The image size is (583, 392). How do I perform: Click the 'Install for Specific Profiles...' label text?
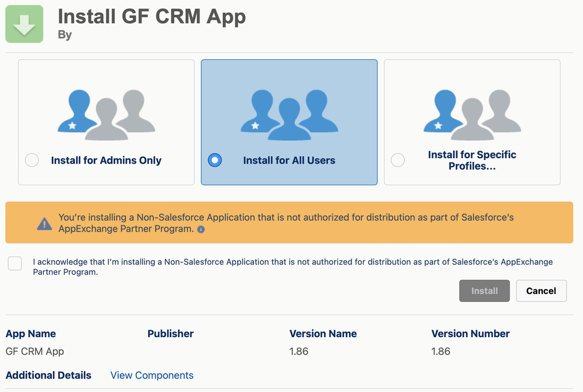tap(472, 161)
